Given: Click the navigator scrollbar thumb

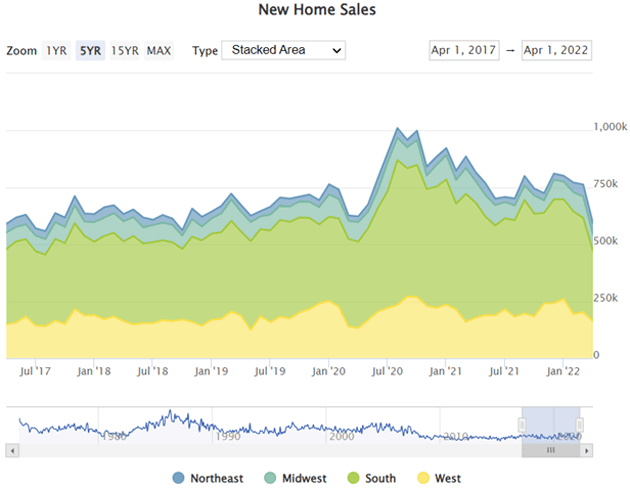Looking at the screenshot, I should 551,451.
